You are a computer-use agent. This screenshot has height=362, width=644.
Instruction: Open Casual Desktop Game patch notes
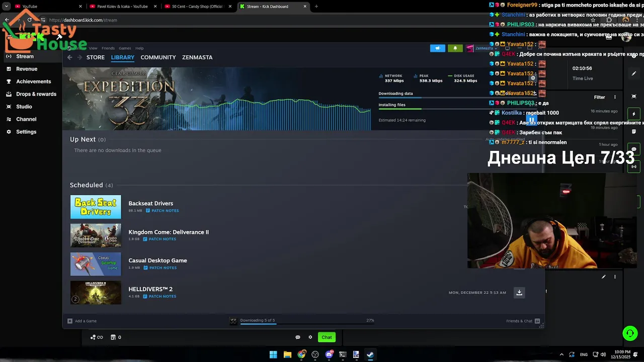pyautogui.click(x=160, y=268)
